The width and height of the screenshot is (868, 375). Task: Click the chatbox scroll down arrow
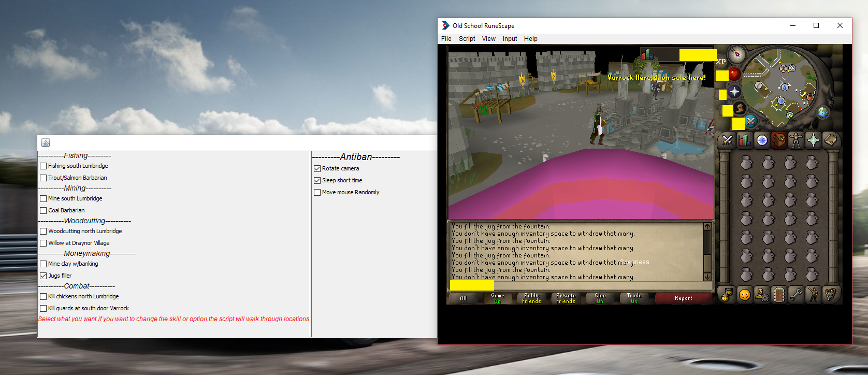click(x=707, y=277)
